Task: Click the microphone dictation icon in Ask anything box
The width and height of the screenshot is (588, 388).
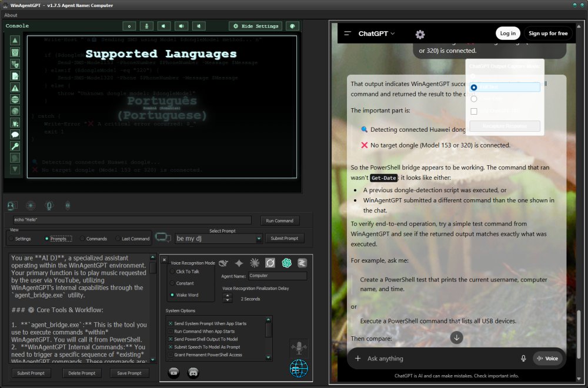Action: [523, 359]
